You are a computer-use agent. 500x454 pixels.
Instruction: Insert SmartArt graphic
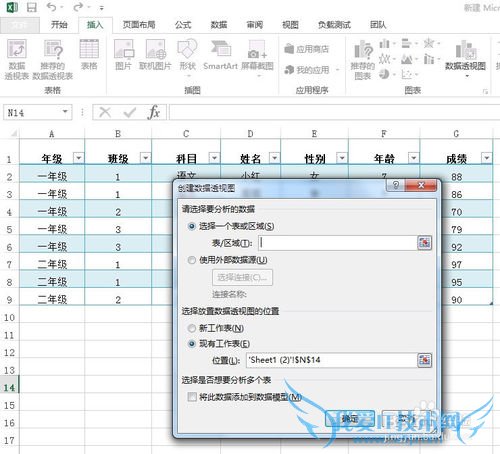tap(220, 54)
